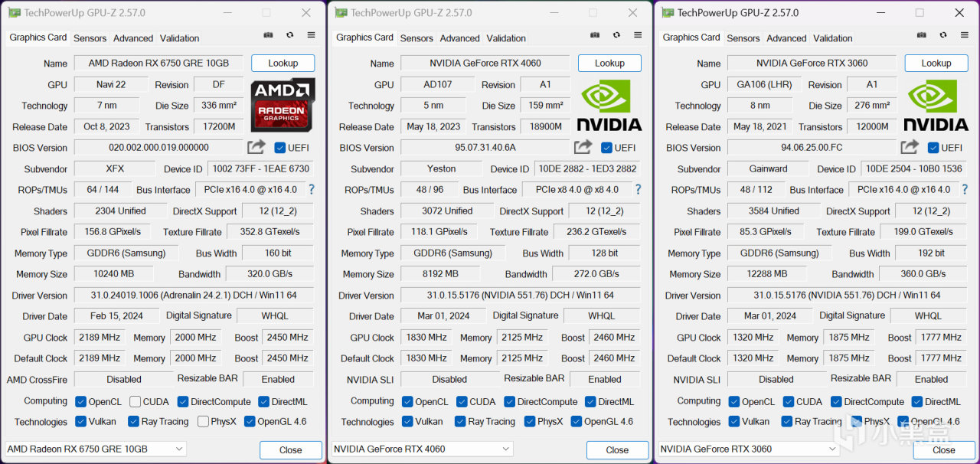Toggle OpenCL checkbox in RTX 4060 window

(x=407, y=401)
